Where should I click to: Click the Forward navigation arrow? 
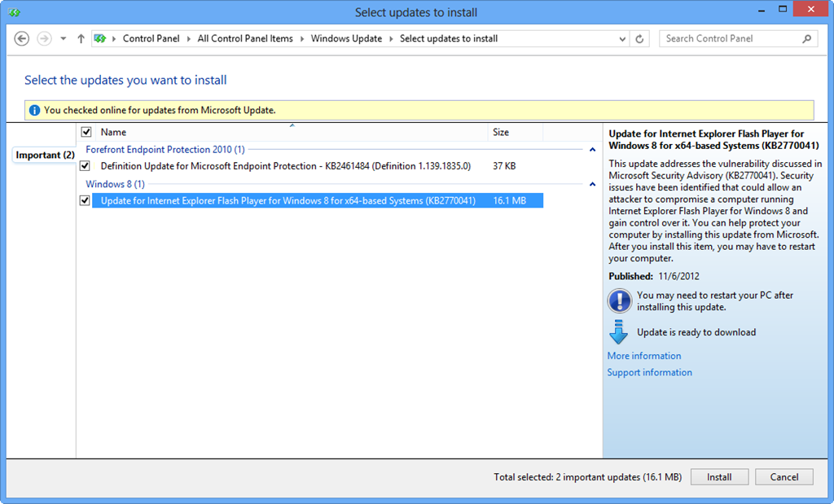43,38
